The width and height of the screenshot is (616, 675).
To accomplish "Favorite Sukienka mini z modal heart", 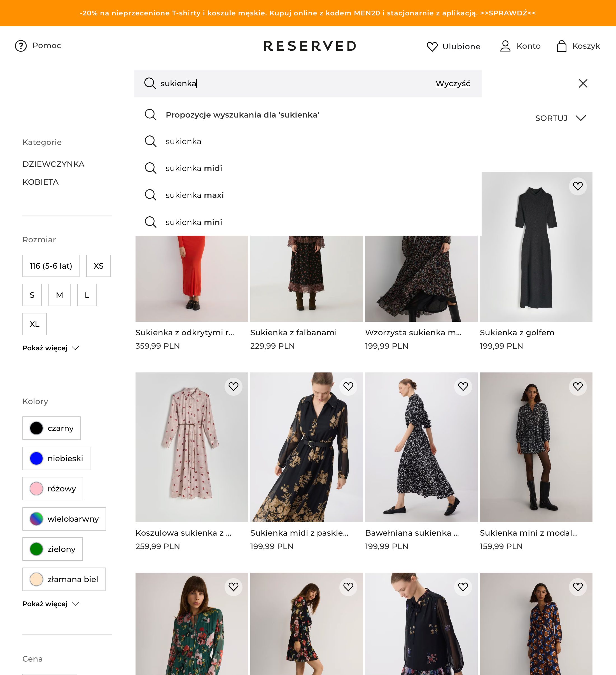I will coord(577,387).
